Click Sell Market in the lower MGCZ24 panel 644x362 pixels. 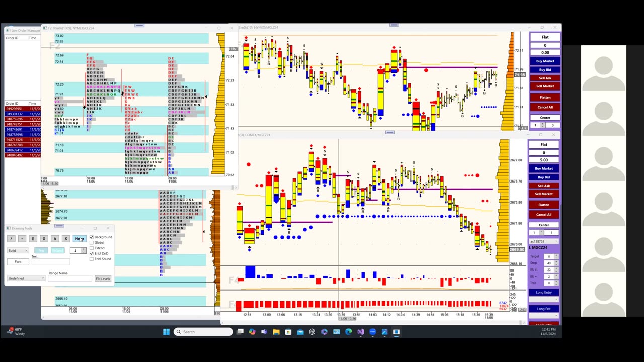(x=544, y=194)
